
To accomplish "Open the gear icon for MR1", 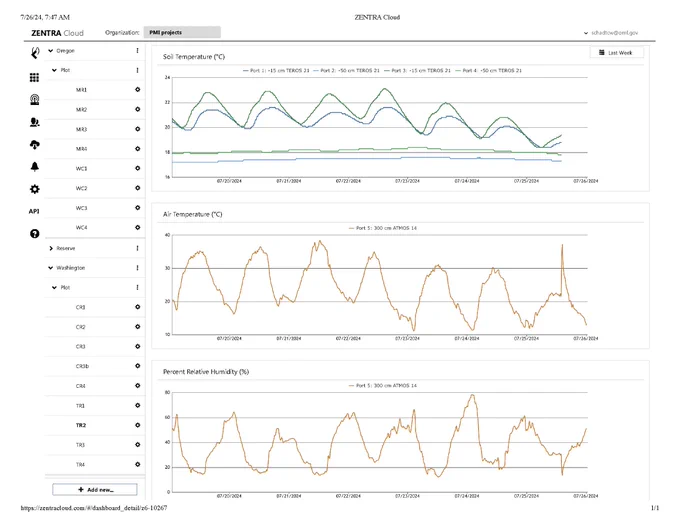I will click(137, 89).
